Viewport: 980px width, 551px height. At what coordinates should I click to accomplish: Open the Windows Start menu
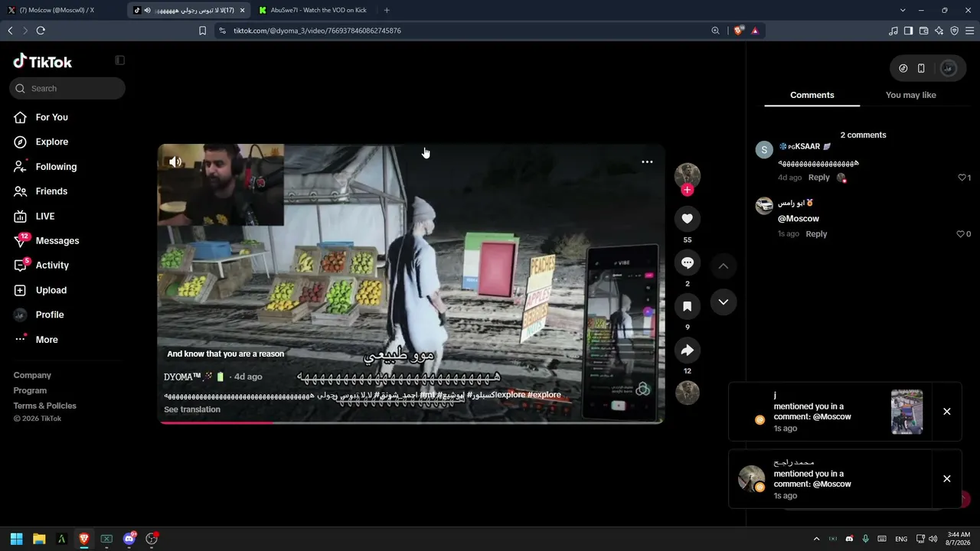(x=16, y=539)
